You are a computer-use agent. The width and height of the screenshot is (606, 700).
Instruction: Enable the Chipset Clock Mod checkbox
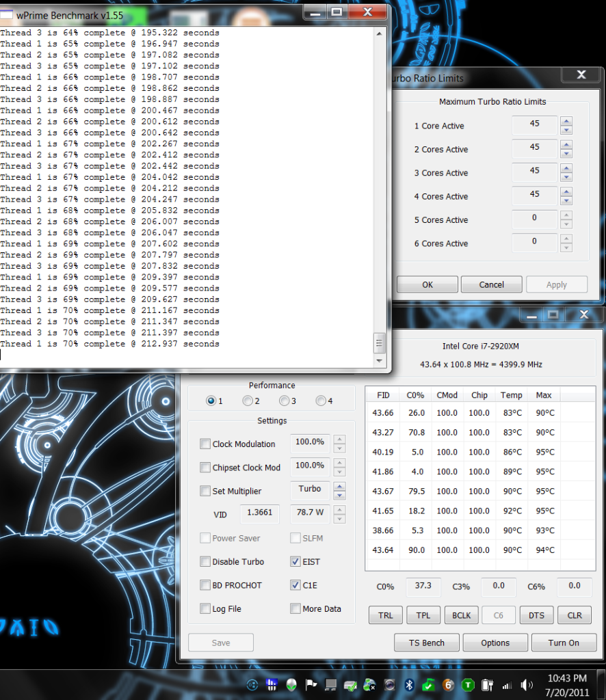[x=205, y=468]
